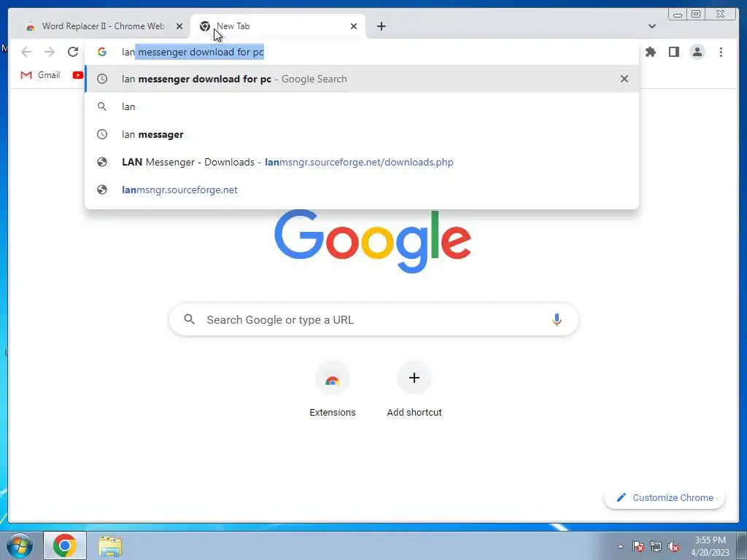Open Windows Explorer from taskbar
747x560 pixels.
coord(111,545)
